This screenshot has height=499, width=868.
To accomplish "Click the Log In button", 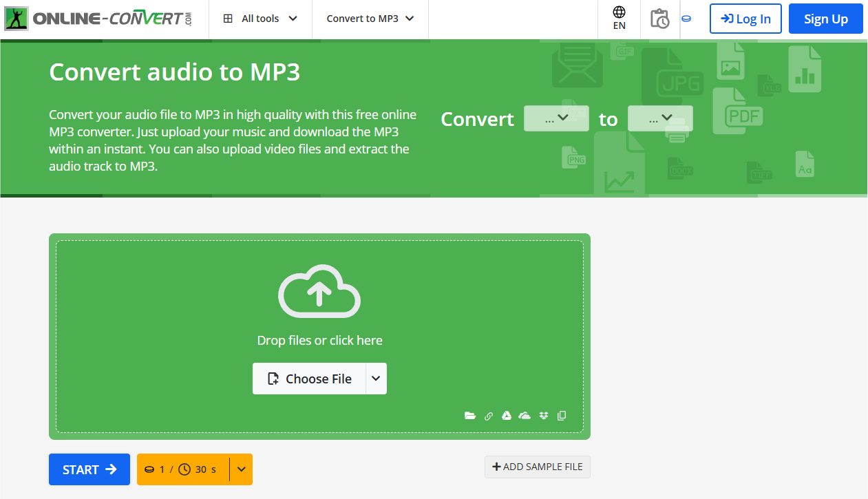I will [745, 19].
